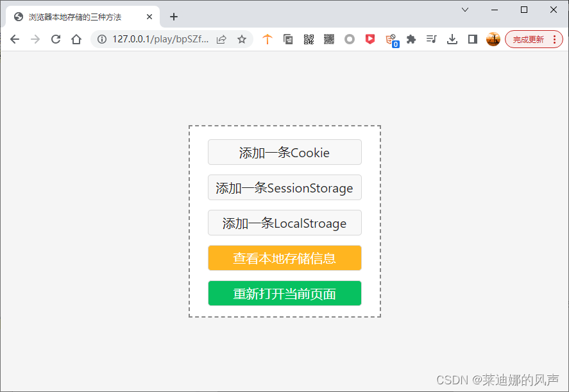
Task: Open the red play-button extension
Action: [x=369, y=39]
